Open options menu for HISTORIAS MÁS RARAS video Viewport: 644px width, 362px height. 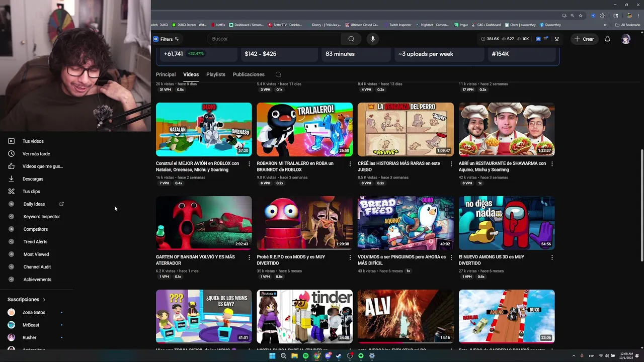(451, 164)
